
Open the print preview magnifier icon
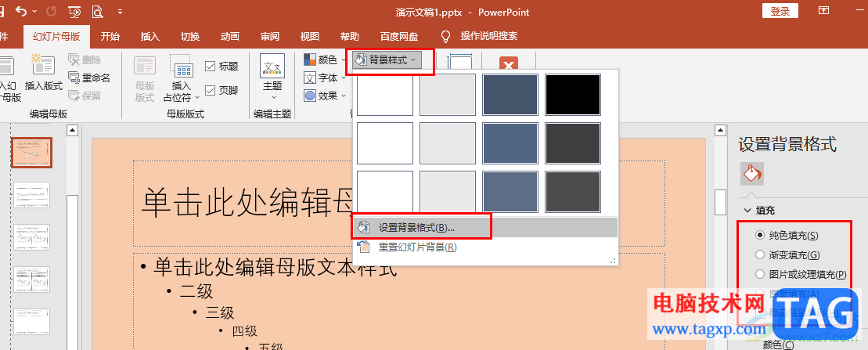point(97,11)
